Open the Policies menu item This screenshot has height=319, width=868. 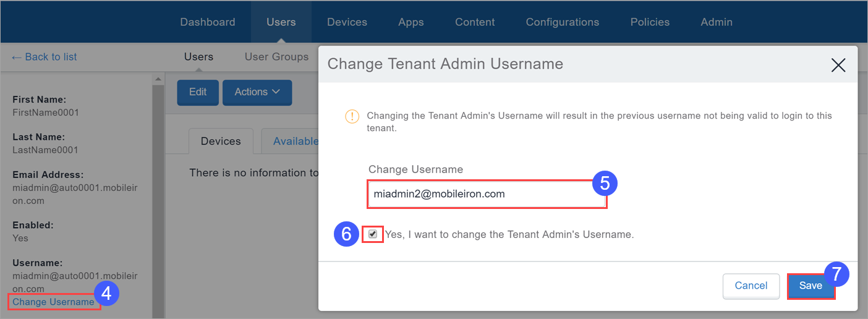(650, 22)
